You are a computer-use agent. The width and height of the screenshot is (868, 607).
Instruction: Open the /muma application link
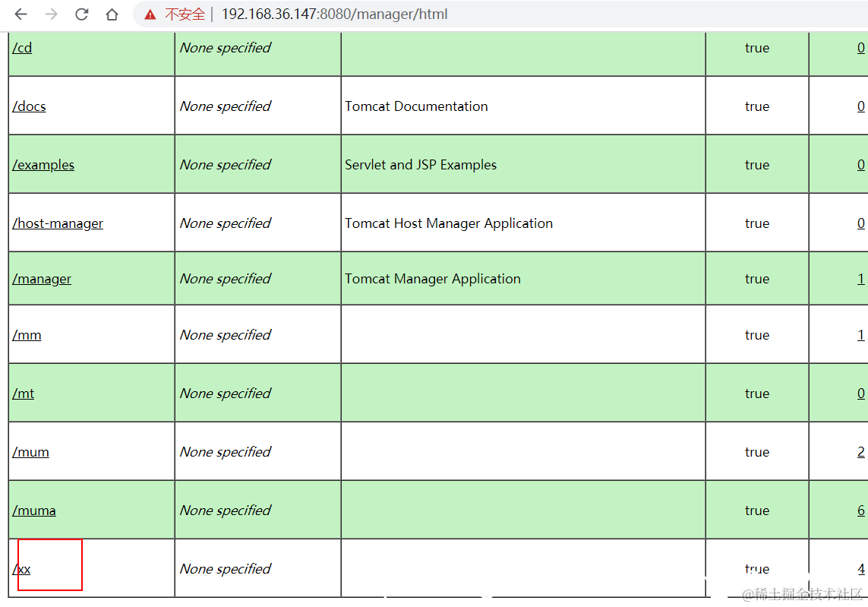tap(33, 511)
